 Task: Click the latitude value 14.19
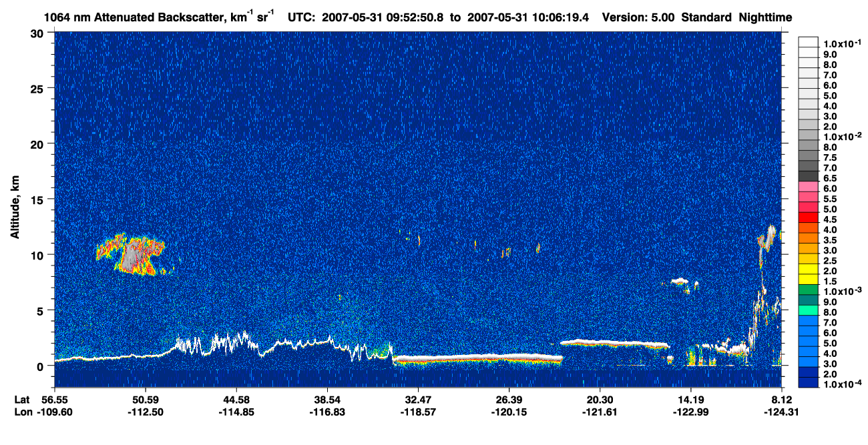[x=691, y=400]
